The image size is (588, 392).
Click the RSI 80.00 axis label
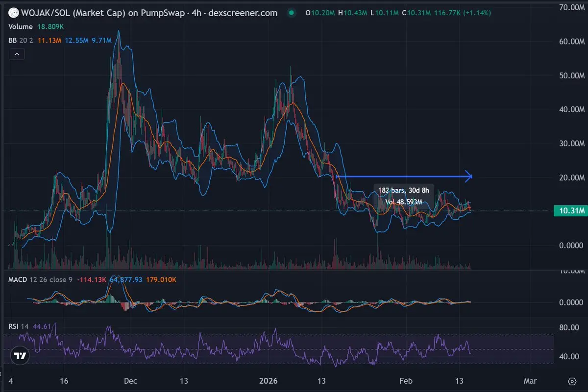coord(568,327)
